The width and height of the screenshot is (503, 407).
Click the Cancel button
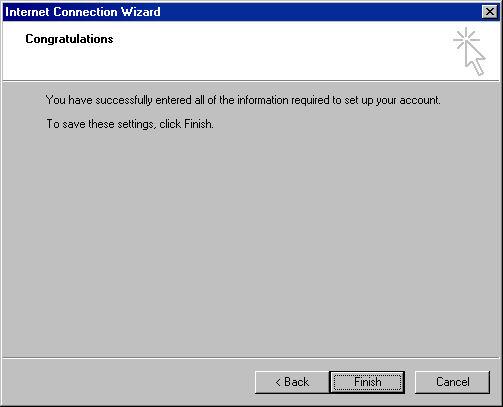(x=453, y=382)
